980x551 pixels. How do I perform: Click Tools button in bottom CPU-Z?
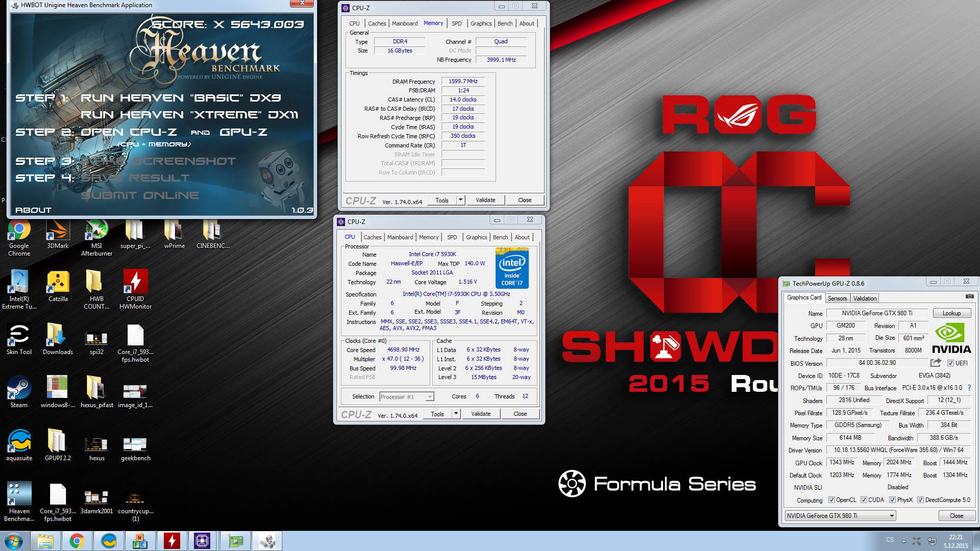pos(437,414)
